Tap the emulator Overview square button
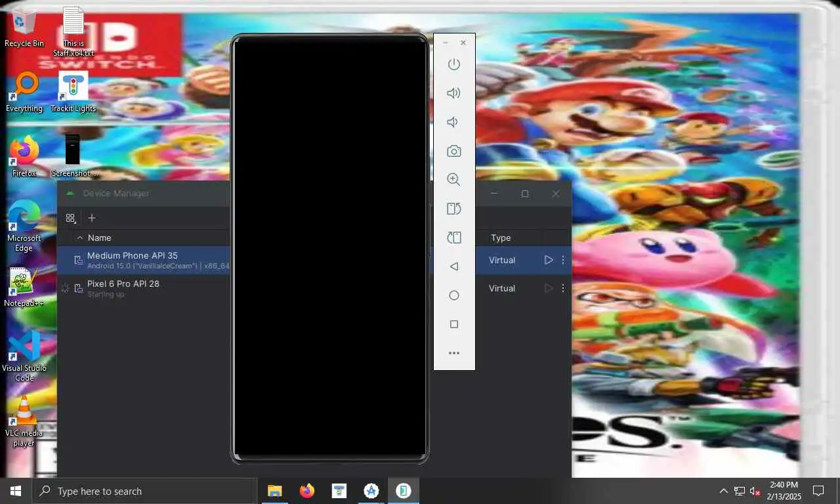 [453, 324]
